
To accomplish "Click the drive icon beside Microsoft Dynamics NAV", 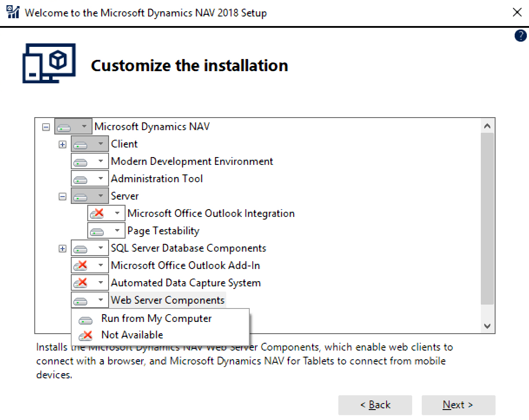I will pyautogui.click(x=65, y=127).
